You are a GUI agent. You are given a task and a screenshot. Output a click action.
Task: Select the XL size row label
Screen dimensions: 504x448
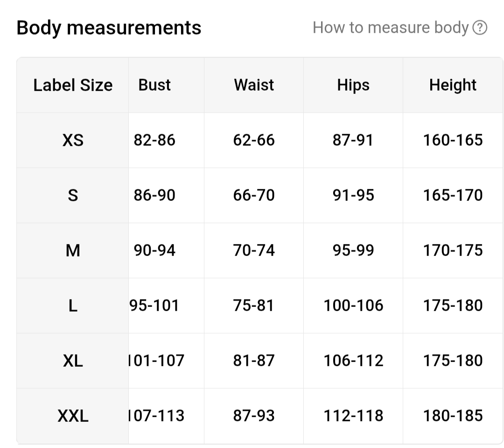tap(73, 361)
